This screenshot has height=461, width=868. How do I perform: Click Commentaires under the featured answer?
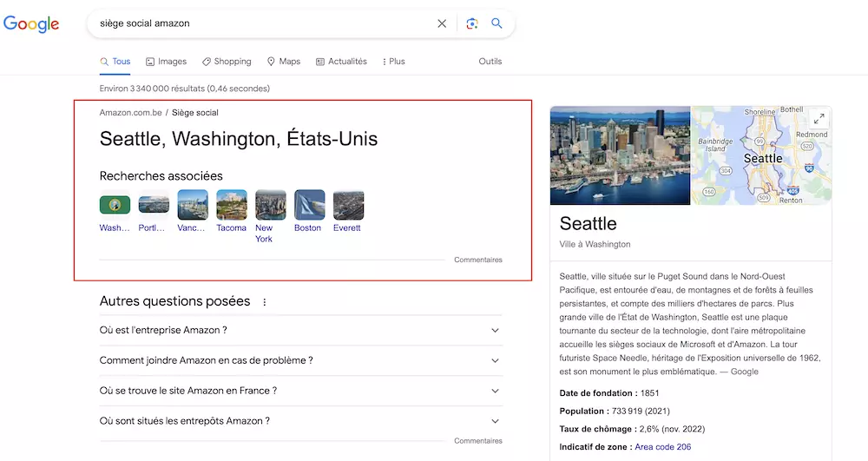[x=478, y=260]
